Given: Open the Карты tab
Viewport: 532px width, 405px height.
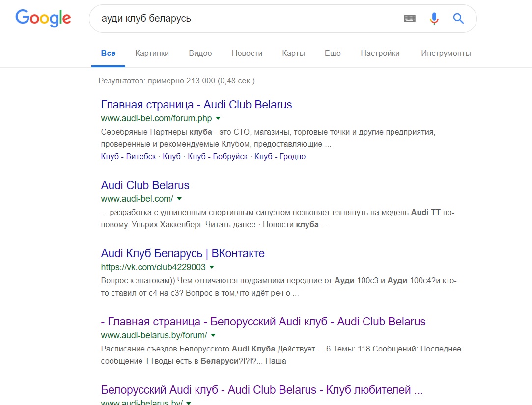Looking at the screenshot, I should pyautogui.click(x=293, y=53).
